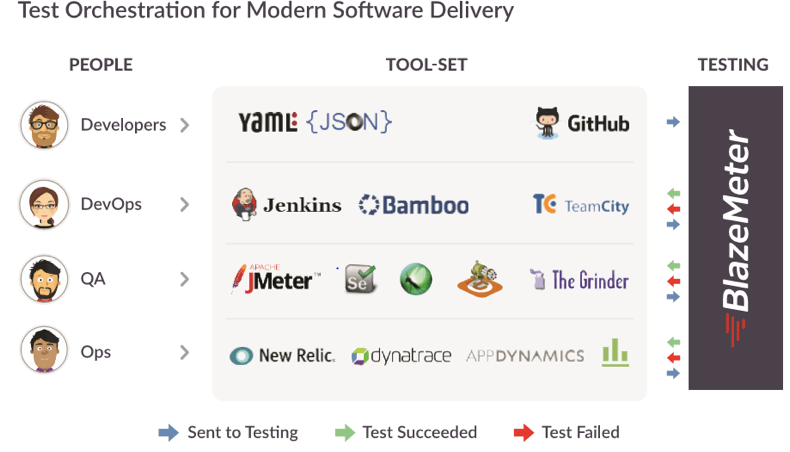Select the DevOps avatar portrait
The width and height of the screenshot is (790, 452).
coord(44,204)
